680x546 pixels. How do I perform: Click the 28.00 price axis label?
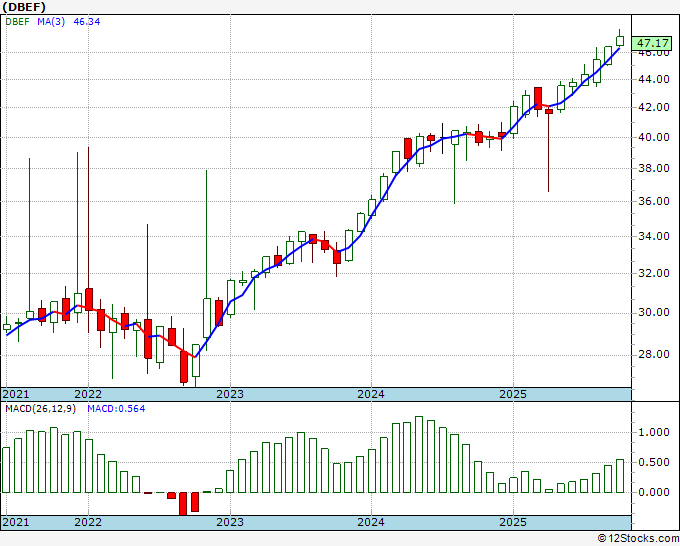pyautogui.click(x=654, y=355)
